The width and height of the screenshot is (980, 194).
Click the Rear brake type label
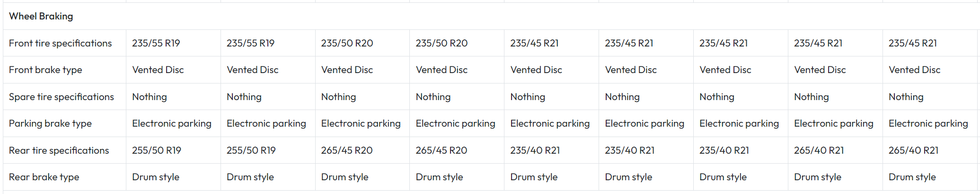pyautogui.click(x=44, y=177)
